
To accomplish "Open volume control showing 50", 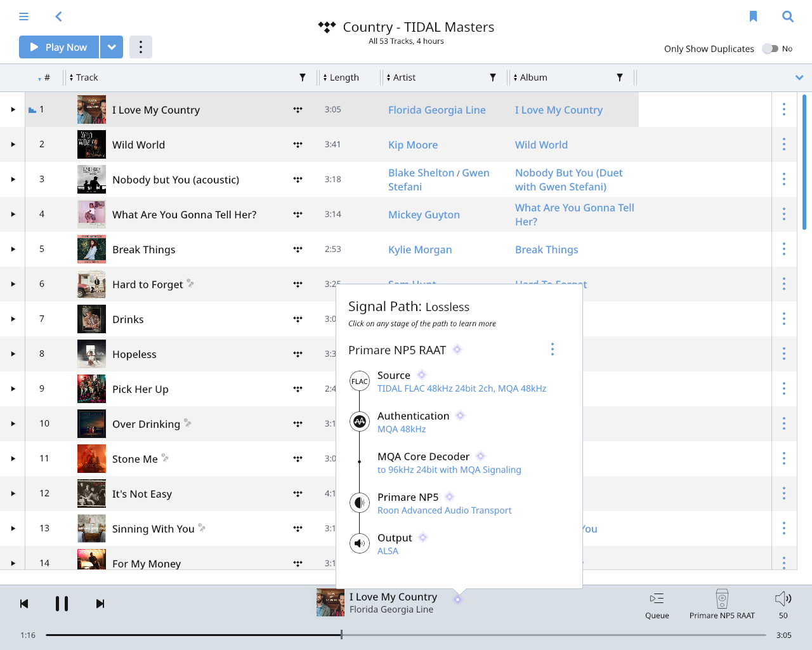I will point(783,604).
